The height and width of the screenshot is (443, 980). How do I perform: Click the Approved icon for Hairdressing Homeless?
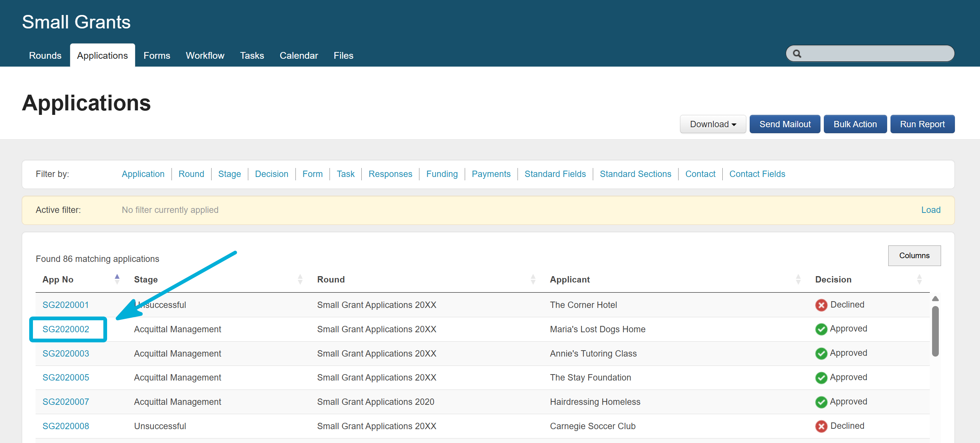(821, 402)
